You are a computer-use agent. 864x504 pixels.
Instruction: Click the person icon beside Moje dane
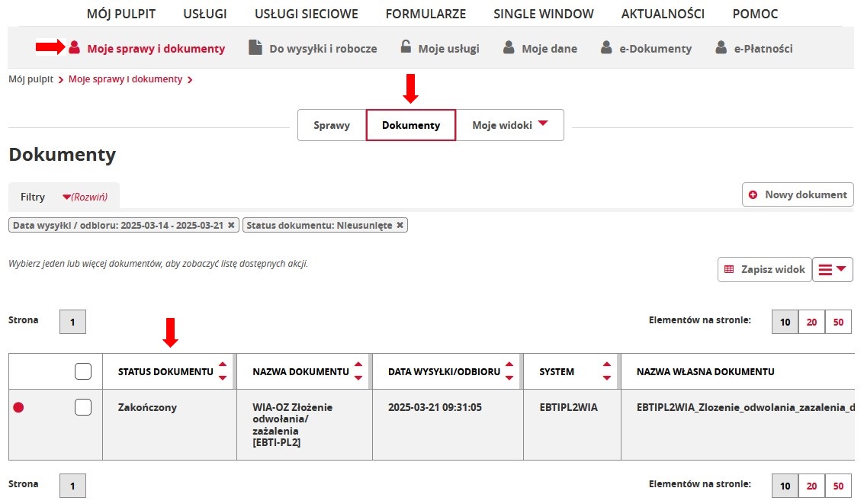(x=509, y=48)
